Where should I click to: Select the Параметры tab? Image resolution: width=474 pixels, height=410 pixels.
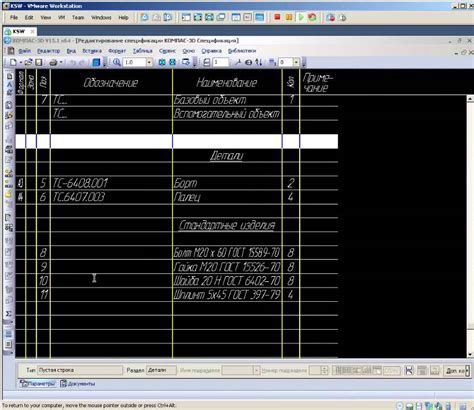(37, 384)
